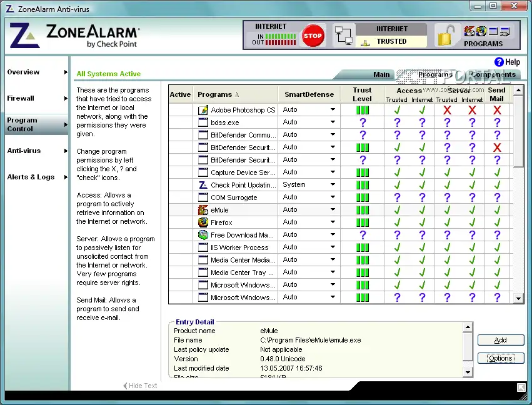Click trust level bars for Capture Device Service
Viewport: 532px width, 405px height.
(x=363, y=172)
